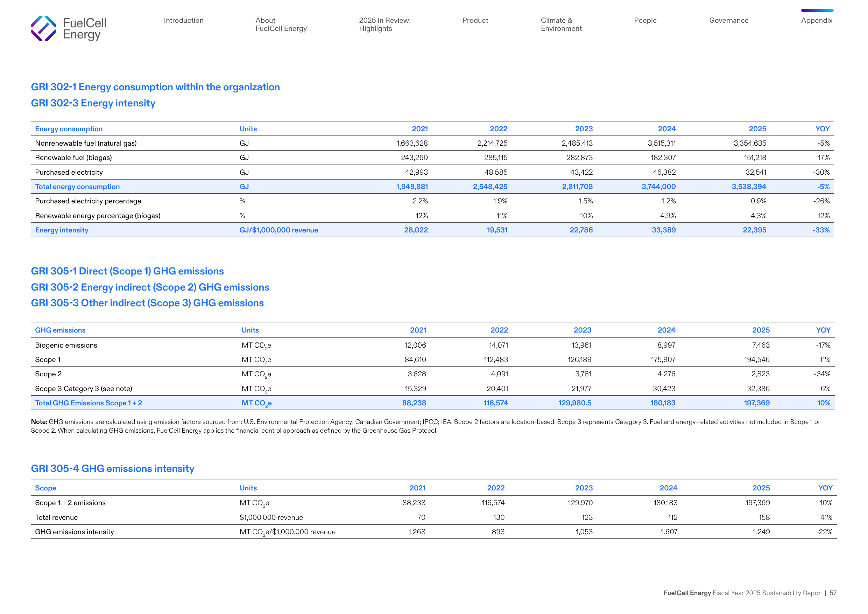Screen dimensions: 868x614
Task: Click heading GRI 302-1 Energy consumption within the organization
Action: tap(155, 87)
